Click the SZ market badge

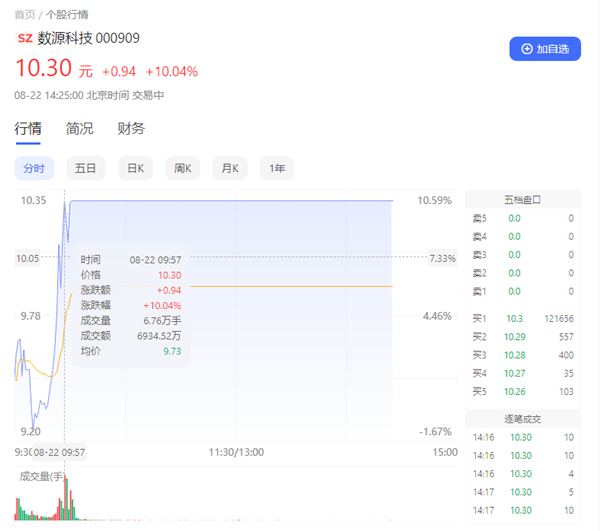pos(25,38)
